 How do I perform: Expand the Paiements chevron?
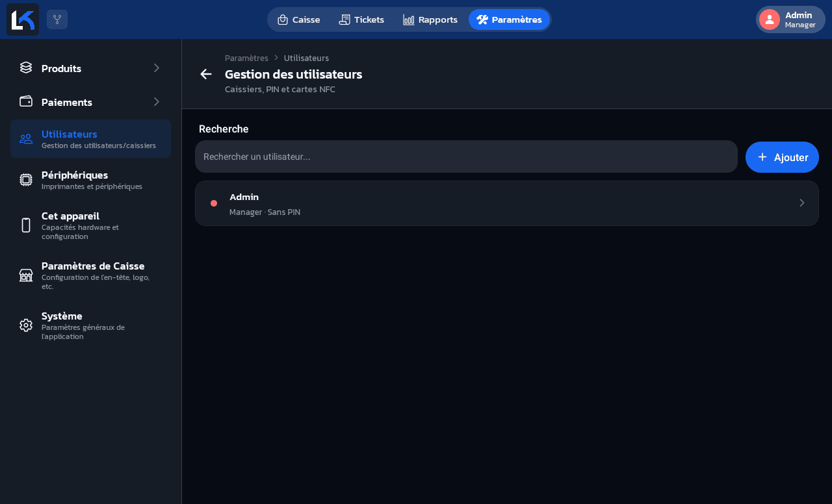click(156, 101)
